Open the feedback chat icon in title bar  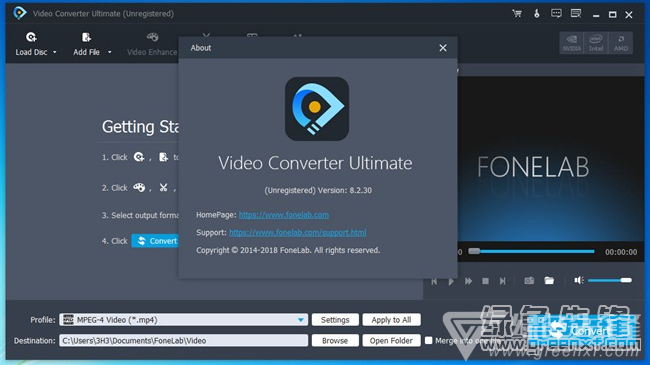556,14
